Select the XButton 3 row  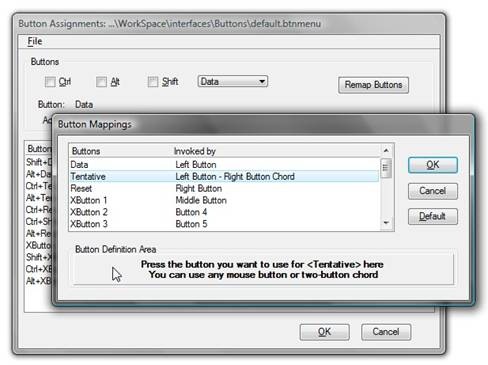click(x=224, y=224)
